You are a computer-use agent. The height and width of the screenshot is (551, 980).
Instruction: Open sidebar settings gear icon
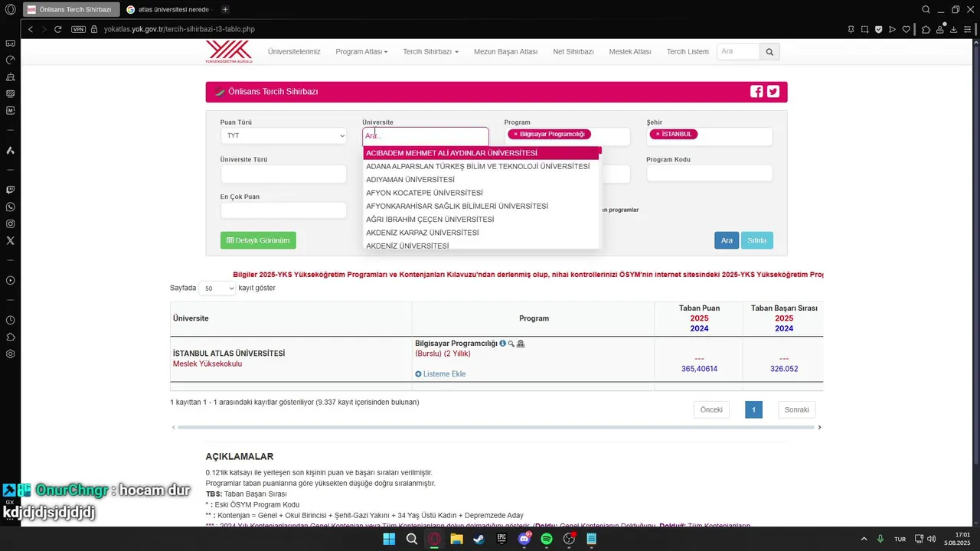10,354
